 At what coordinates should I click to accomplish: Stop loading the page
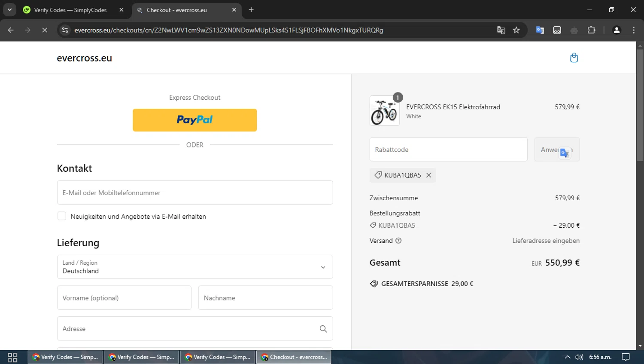pos(44,30)
